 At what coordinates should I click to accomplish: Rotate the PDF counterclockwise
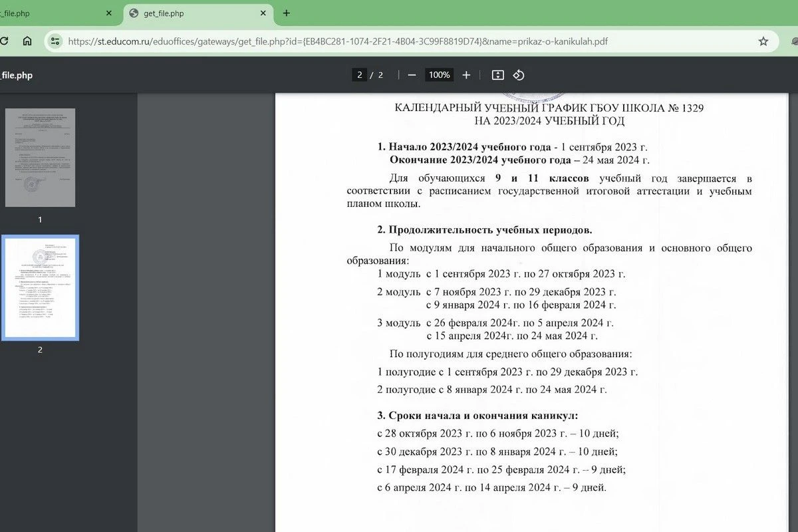tap(519, 75)
